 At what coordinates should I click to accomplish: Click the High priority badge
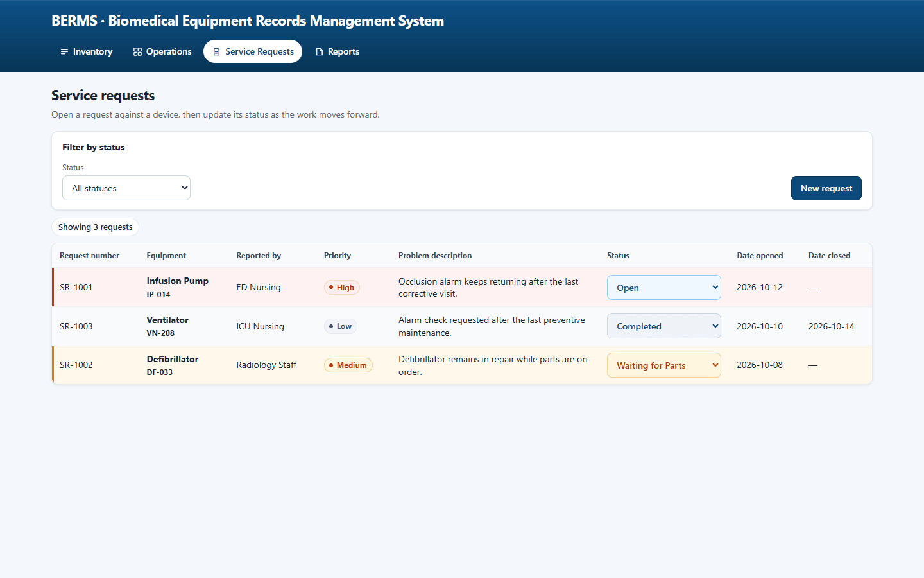click(x=341, y=288)
